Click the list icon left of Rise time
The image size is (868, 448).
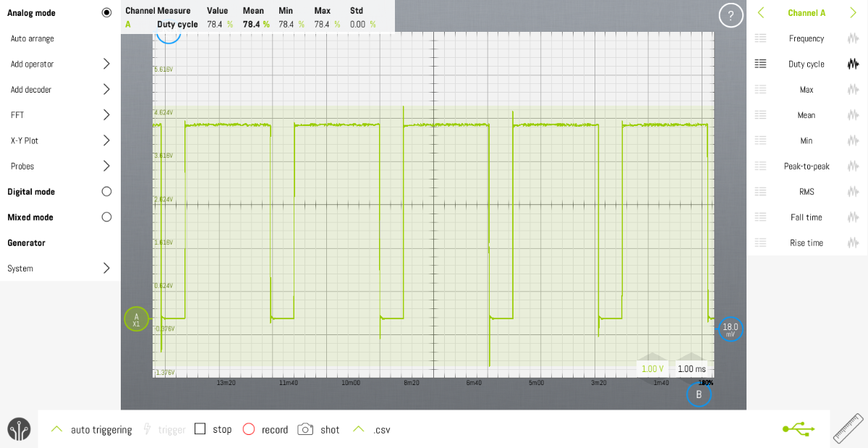(760, 242)
